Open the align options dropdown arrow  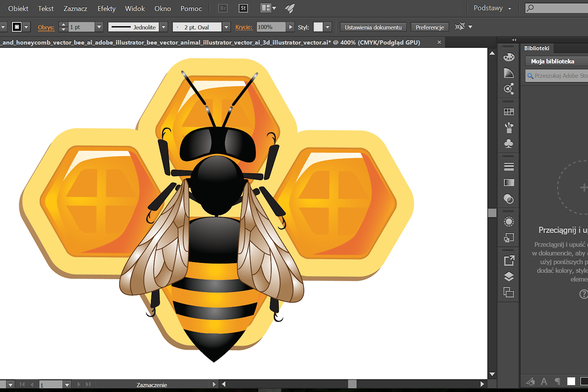[470, 27]
